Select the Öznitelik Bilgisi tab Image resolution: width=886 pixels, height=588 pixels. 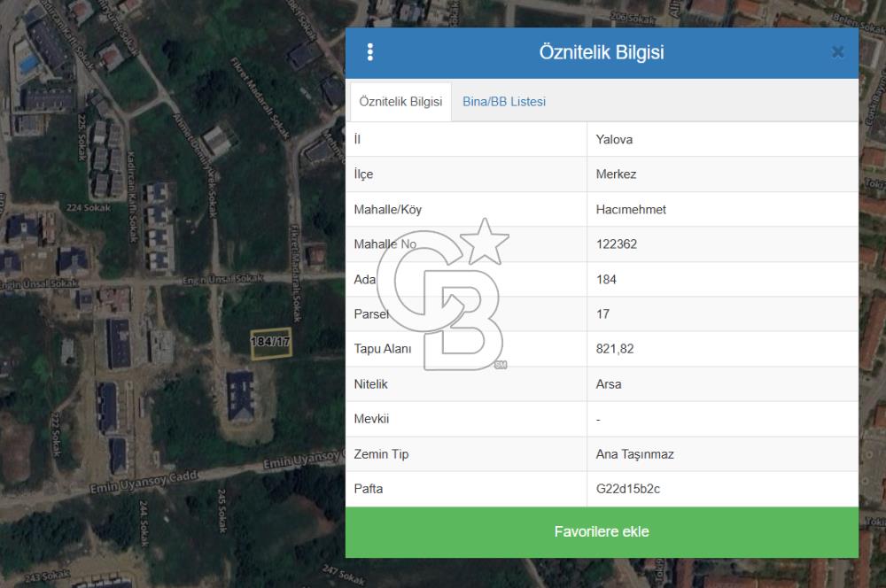(400, 102)
